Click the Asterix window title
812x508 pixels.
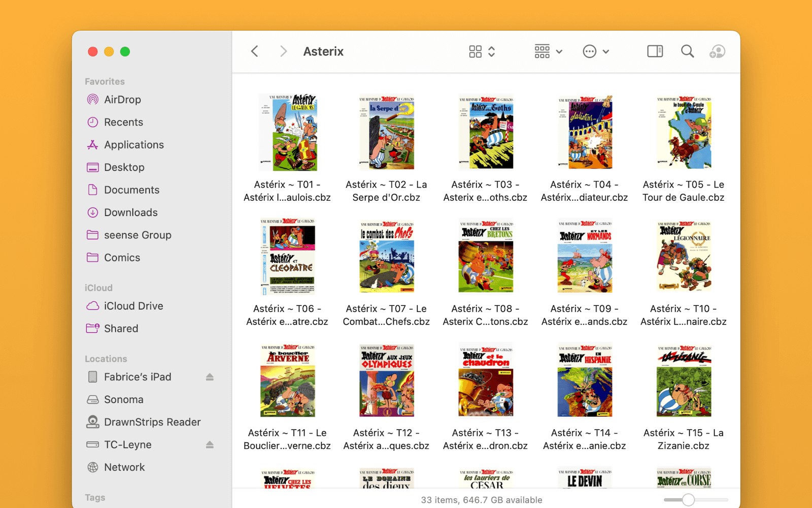tap(323, 51)
